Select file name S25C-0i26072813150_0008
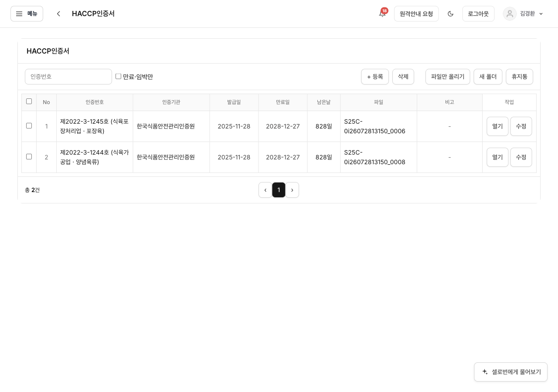The image size is (558, 392). pos(375,157)
